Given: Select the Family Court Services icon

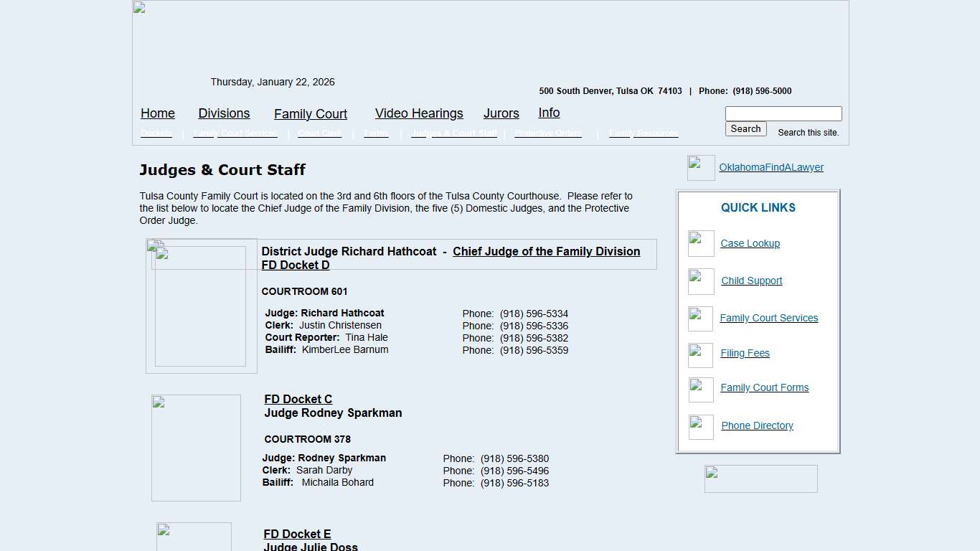Looking at the screenshot, I should (x=700, y=319).
